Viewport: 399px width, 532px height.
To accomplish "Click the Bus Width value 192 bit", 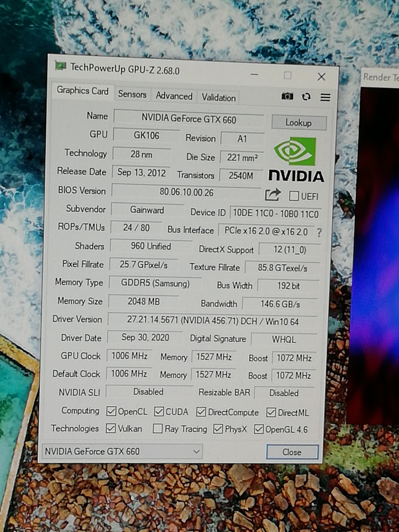I will [x=288, y=286].
